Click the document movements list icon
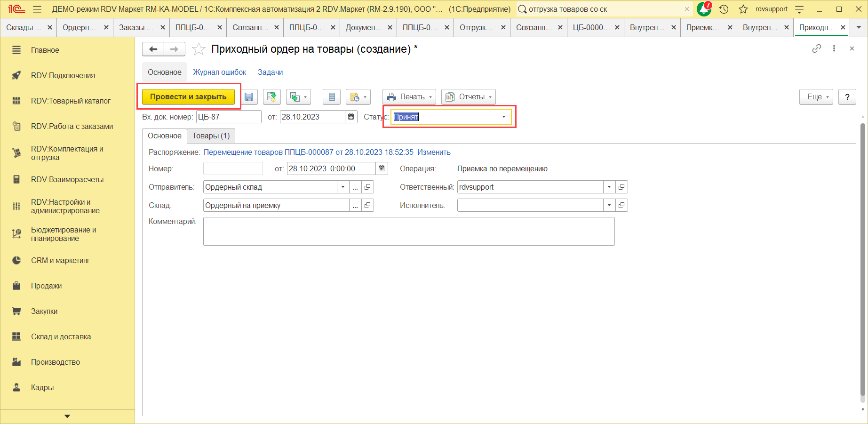 tap(332, 97)
